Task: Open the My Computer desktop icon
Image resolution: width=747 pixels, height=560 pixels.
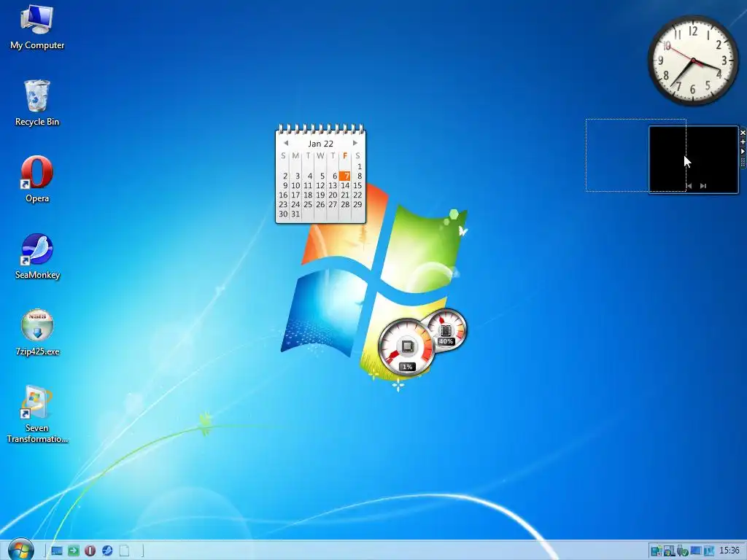Action: pos(36,27)
